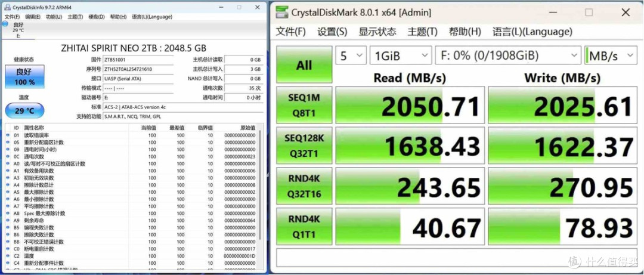
Task: Click status dot for attribute A4 擦除计数总计
Action: 8,185
